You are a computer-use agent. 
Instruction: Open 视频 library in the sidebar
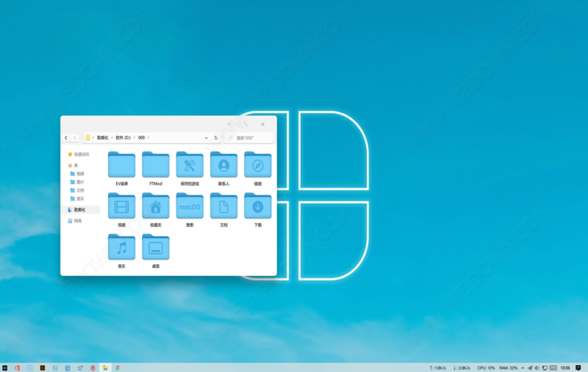pyautogui.click(x=77, y=173)
